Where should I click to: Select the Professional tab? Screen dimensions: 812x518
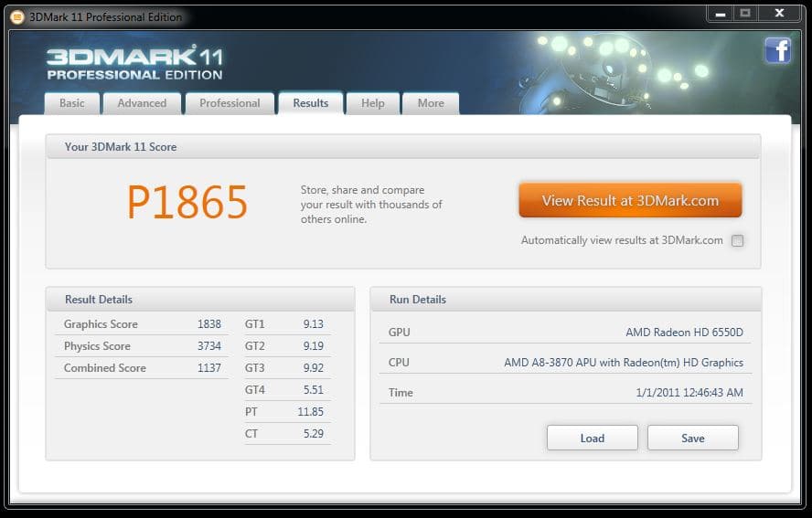pos(230,103)
